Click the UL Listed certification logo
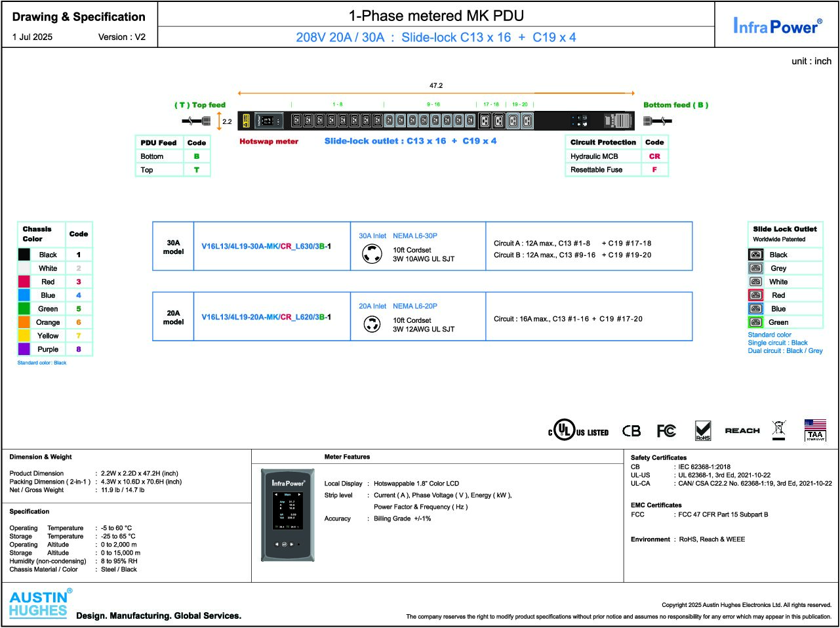Viewport: 840px width, 628px height. tap(578, 430)
